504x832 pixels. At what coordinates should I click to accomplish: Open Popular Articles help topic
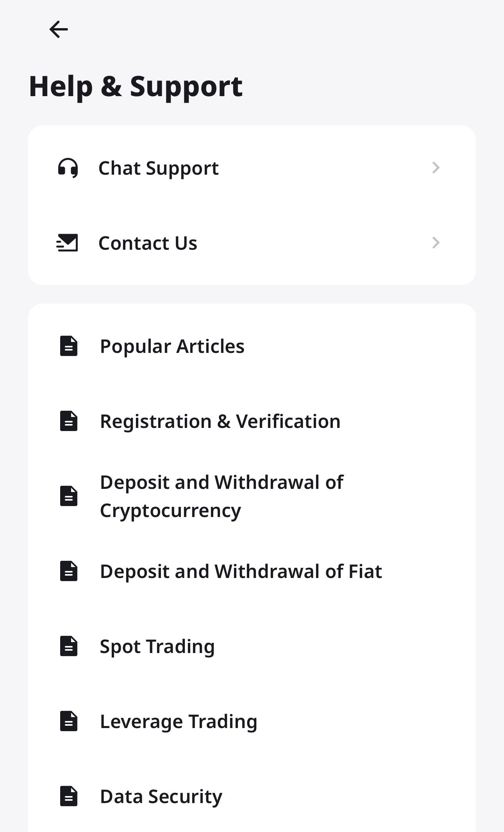pos(172,346)
